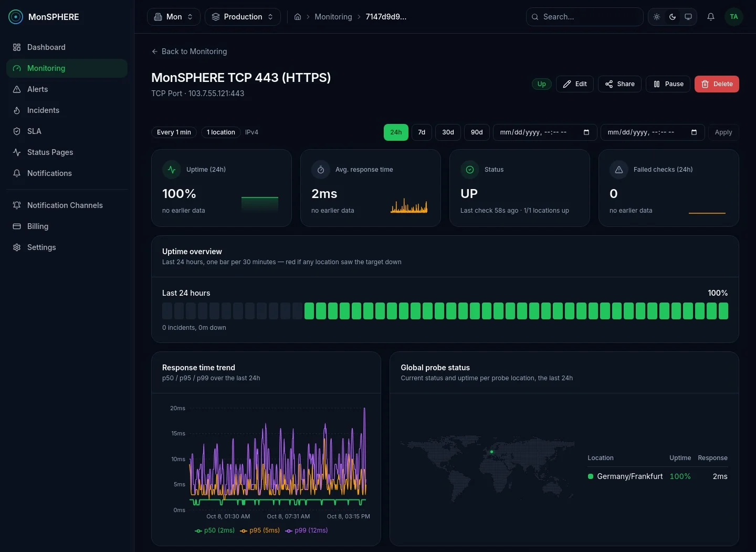This screenshot has width=756, height=552.
Task: Go back to Monitoring link
Action: (x=189, y=51)
